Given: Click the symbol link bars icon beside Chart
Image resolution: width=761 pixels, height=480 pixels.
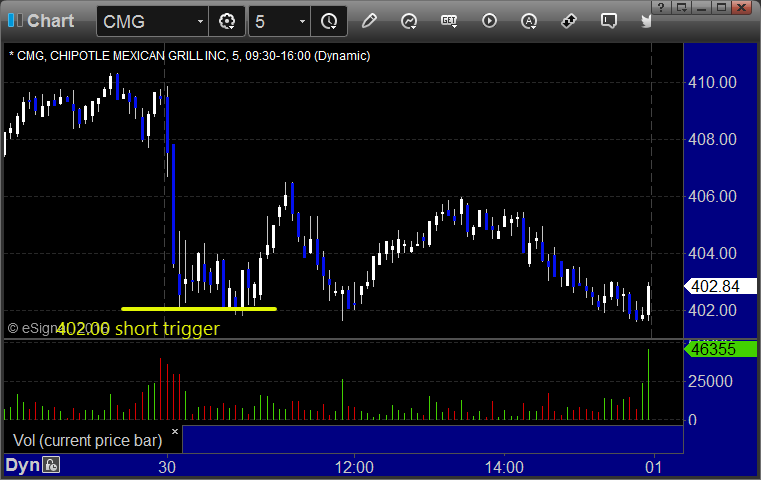Looking at the screenshot, I should (x=15, y=21).
